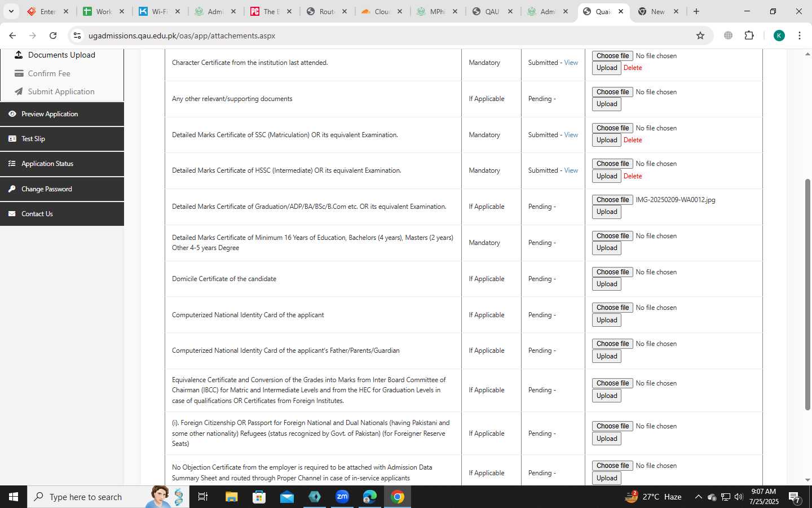View submitted Character Certificate
812x508 pixels.
click(x=571, y=63)
